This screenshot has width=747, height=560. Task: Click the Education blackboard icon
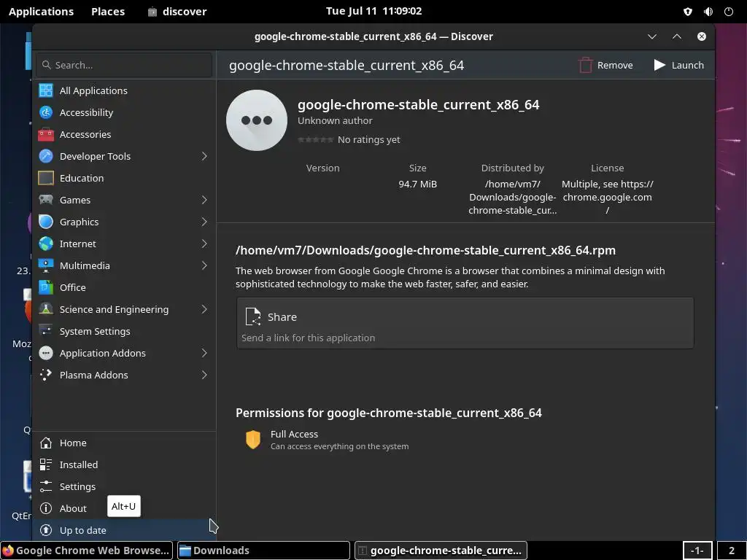(x=46, y=178)
